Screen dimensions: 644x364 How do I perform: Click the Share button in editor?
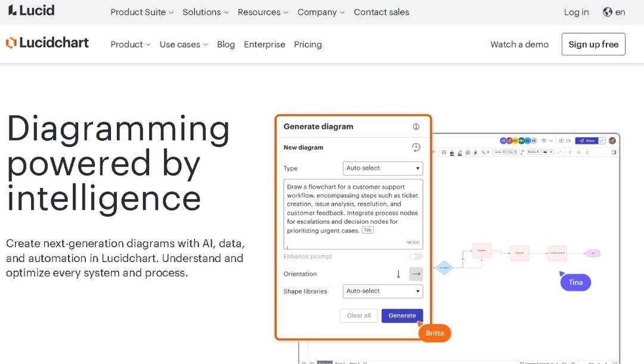click(587, 140)
